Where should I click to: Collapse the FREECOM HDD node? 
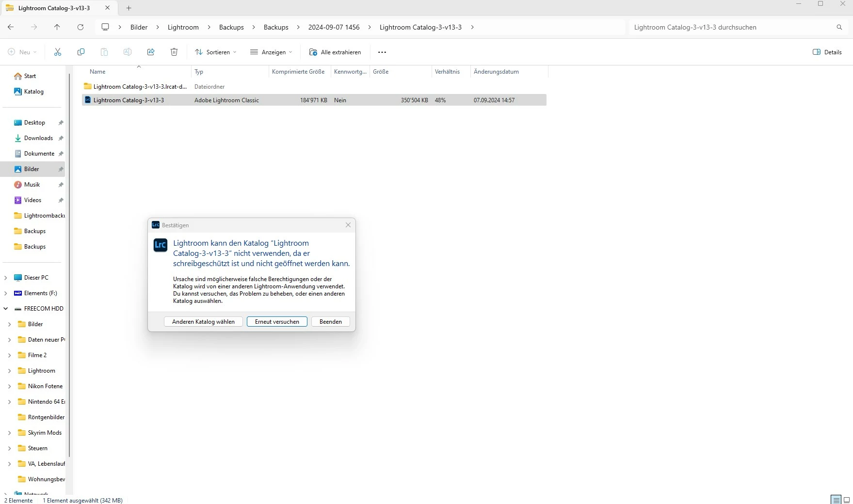(5, 309)
